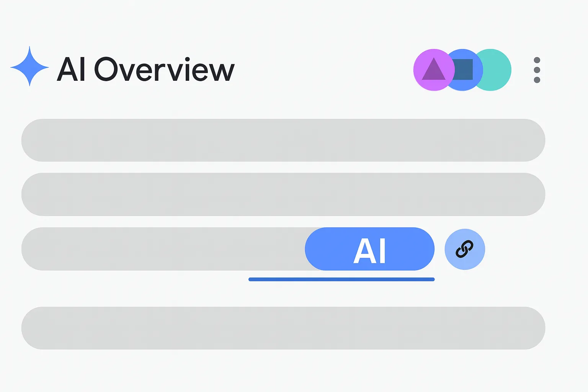
Task: Click the top dot of the kebab menu
Action: (x=537, y=60)
